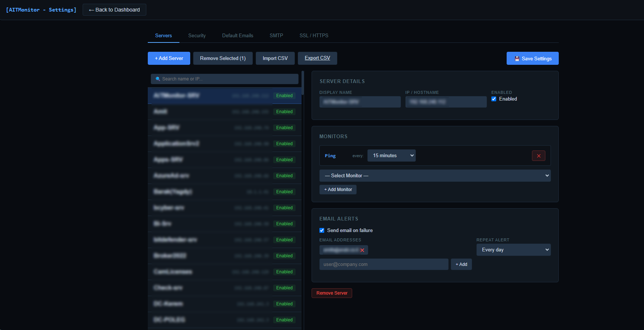Select the Check-srv server row
The width and height of the screenshot is (644, 330).
click(224, 288)
